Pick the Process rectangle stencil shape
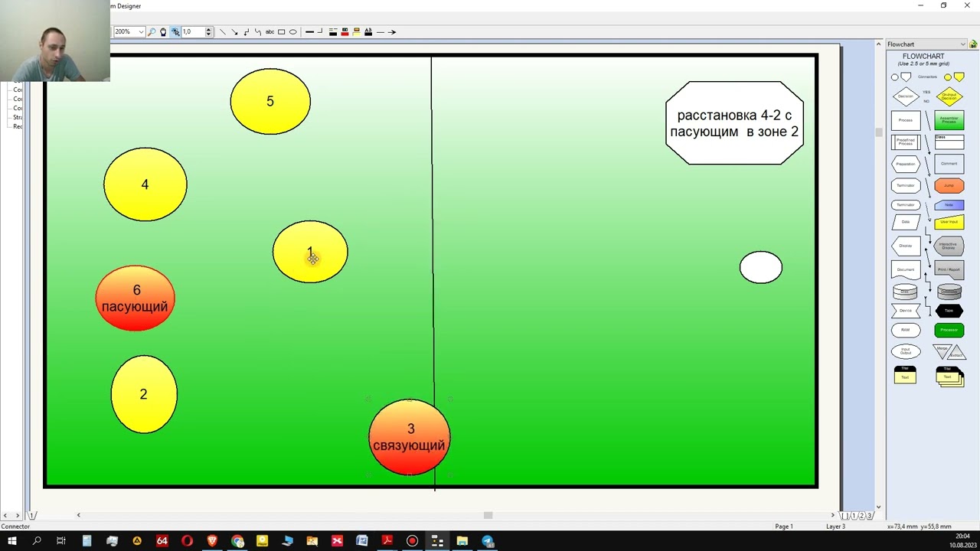Screen dimensions: 980x551 click(x=906, y=120)
